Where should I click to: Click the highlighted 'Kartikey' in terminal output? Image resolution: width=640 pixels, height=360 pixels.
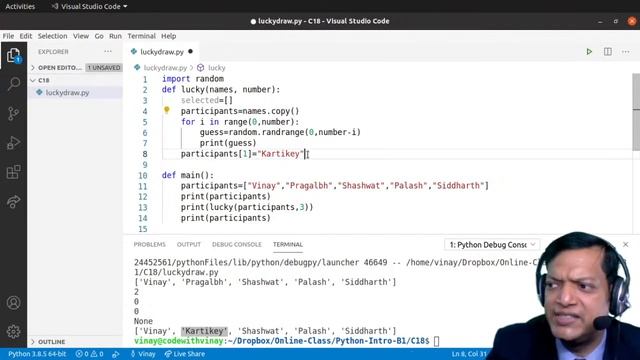coord(204,331)
